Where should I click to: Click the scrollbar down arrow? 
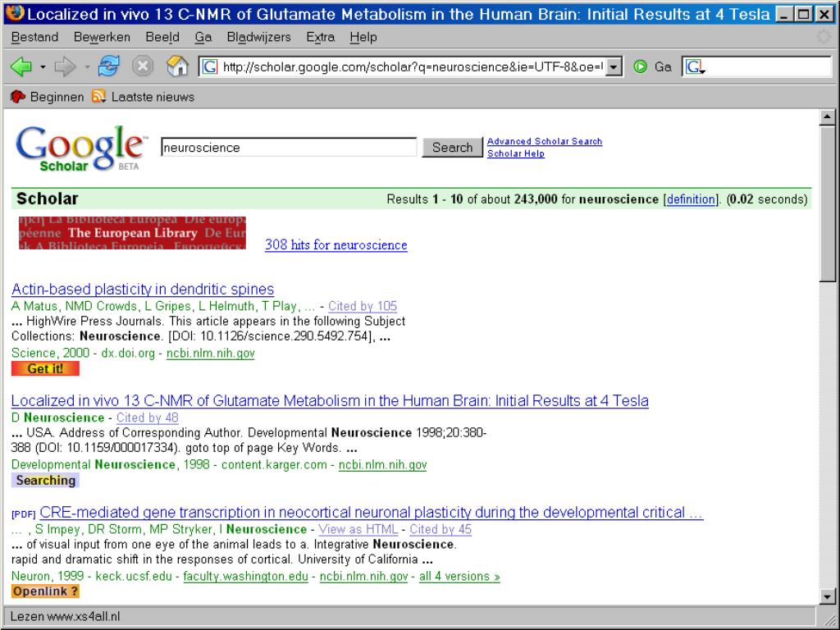pyautogui.click(x=827, y=596)
